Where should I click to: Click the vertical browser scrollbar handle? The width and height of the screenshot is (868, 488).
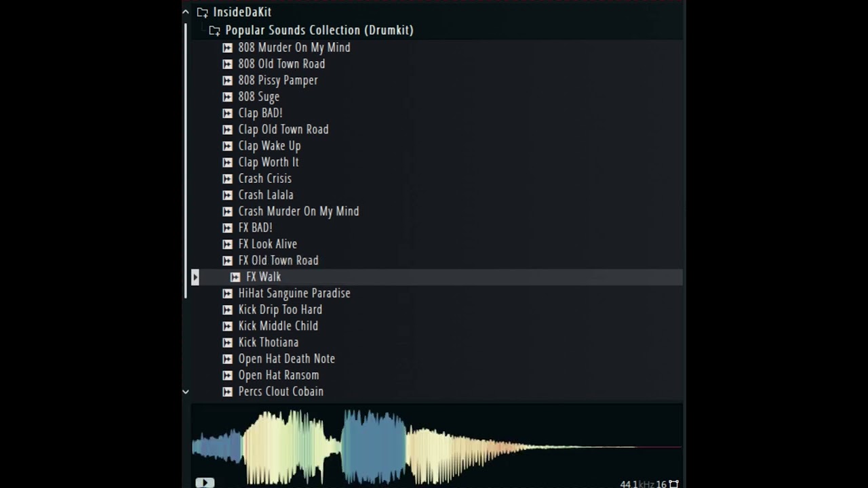point(186,161)
